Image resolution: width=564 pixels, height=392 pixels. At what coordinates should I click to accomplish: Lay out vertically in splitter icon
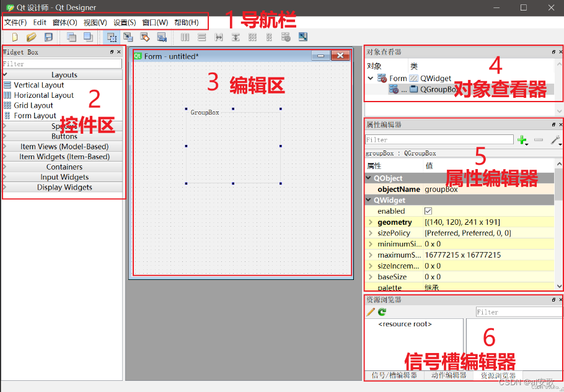coord(236,37)
